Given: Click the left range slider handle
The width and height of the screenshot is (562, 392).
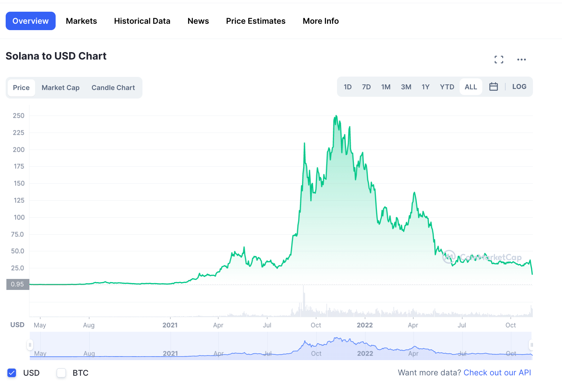Looking at the screenshot, I should 30,345.
